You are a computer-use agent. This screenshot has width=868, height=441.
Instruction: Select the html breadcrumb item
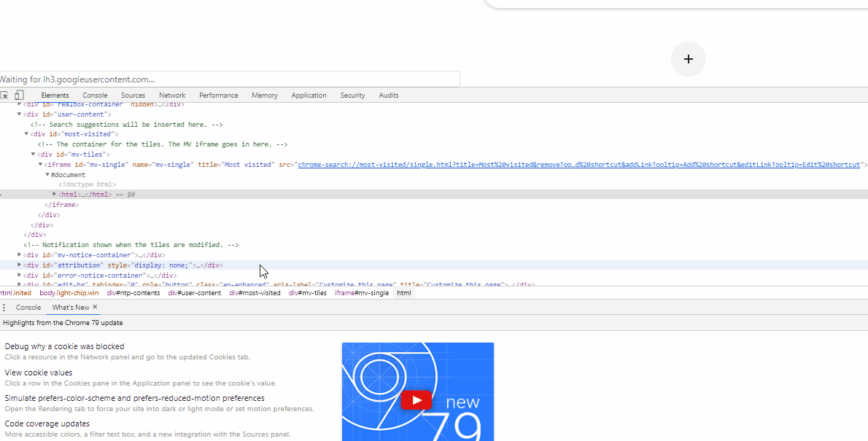[x=403, y=292]
